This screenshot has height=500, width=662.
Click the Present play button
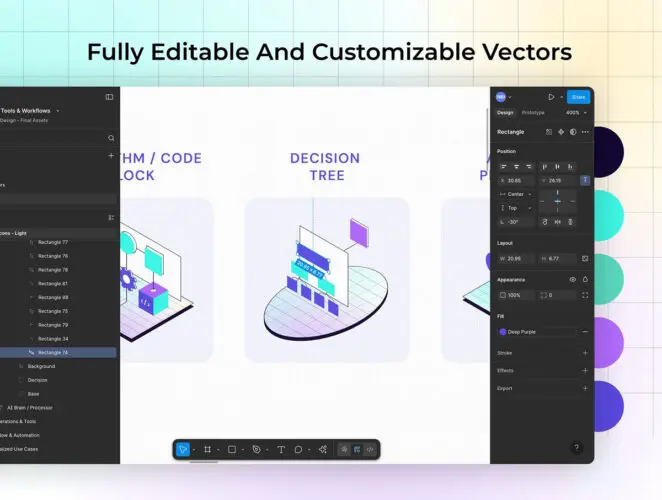[551, 97]
